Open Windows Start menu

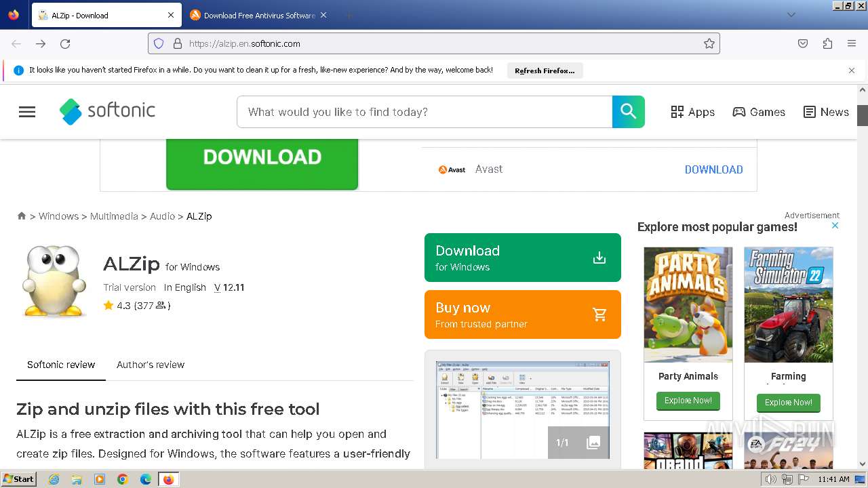coord(19,479)
